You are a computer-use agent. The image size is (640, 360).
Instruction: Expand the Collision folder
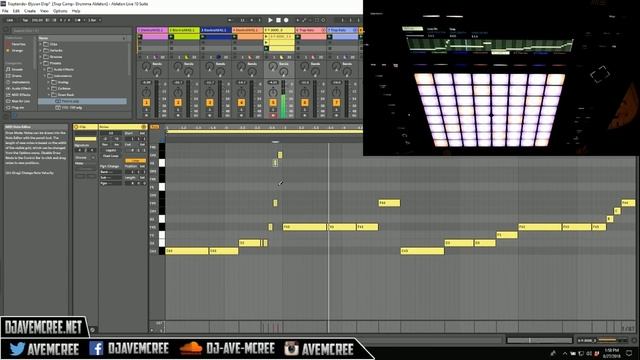(x=49, y=88)
